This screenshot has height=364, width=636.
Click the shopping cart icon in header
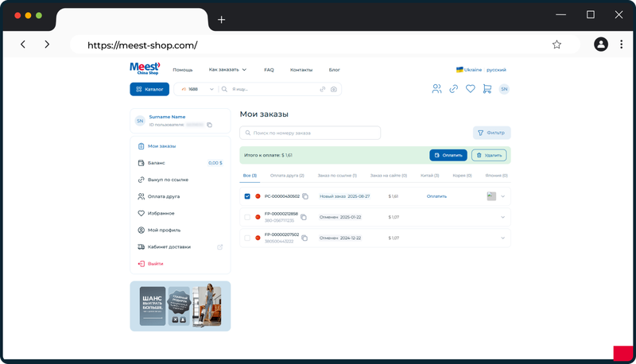click(x=487, y=89)
